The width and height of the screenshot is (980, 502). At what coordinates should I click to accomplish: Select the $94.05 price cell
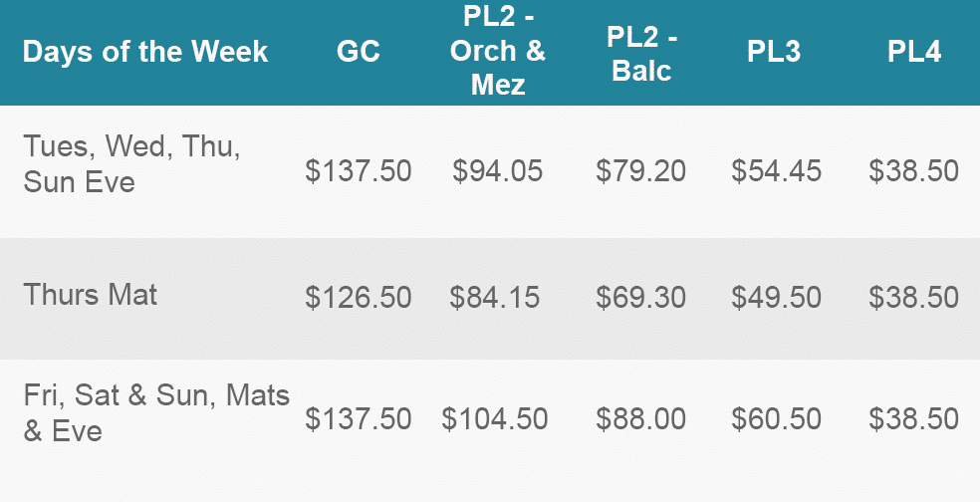(x=498, y=170)
